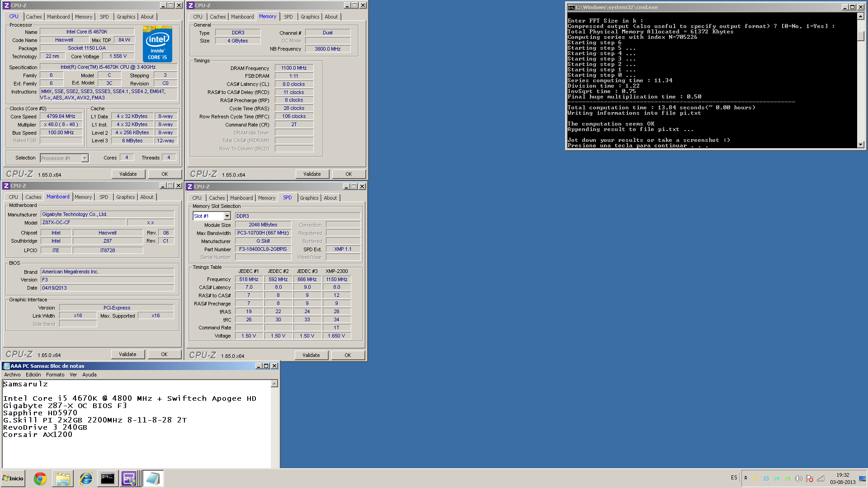The image size is (868, 488).
Task: Click the Z title icon of CPU-Z CPU window
Action: click(7, 5)
